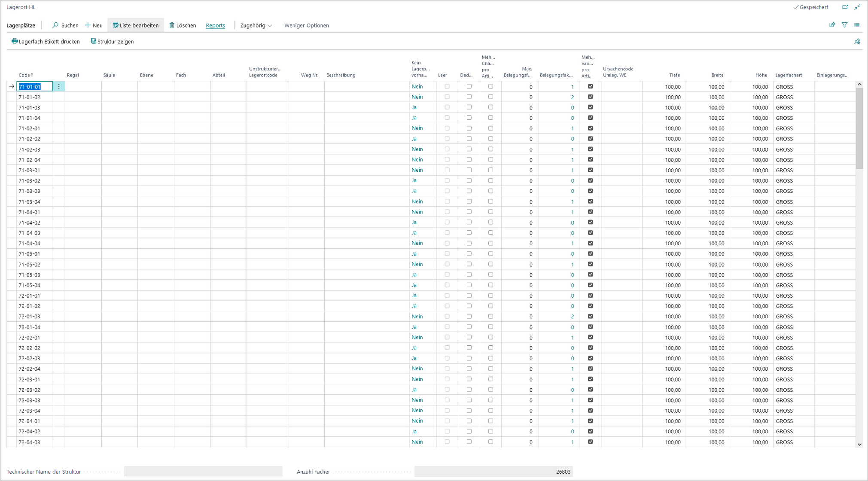Select code cell 72-02-02

pyautogui.click(x=34, y=348)
